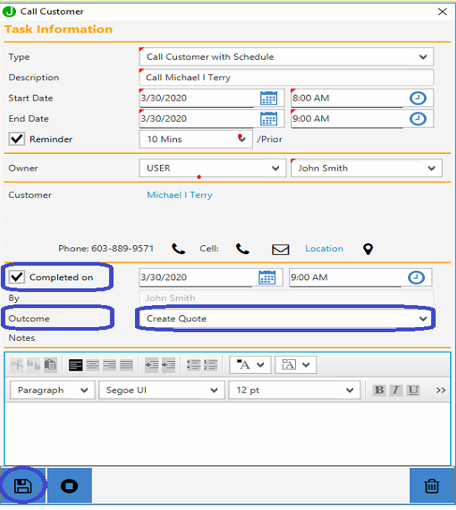
Task: Toggle Underline formatting in Notes toolbar
Action: [x=413, y=390]
